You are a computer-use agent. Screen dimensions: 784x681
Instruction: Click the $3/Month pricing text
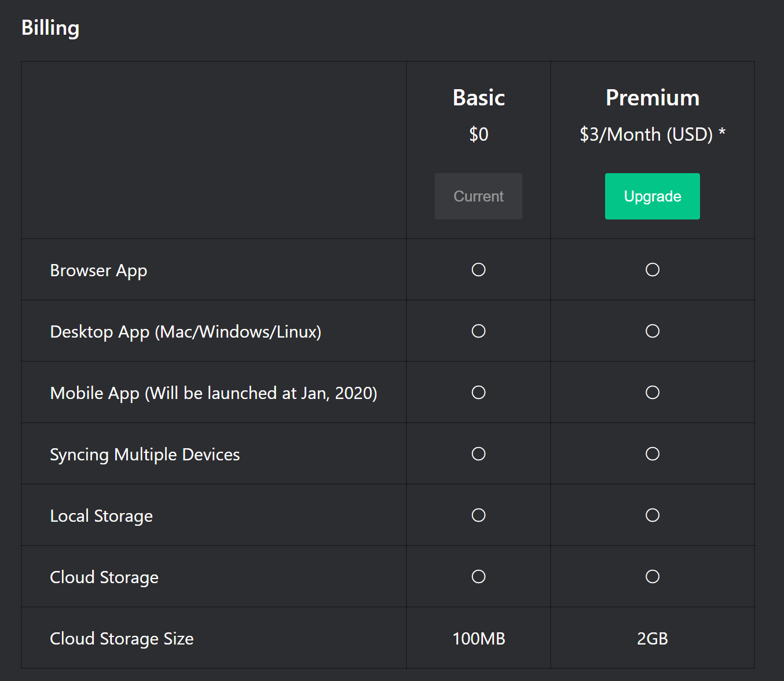(x=652, y=134)
